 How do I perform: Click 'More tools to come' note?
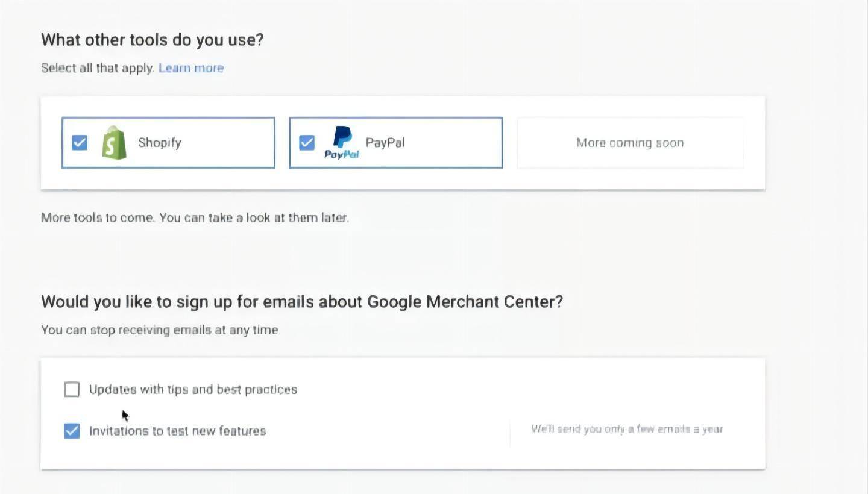coord(195,217)
